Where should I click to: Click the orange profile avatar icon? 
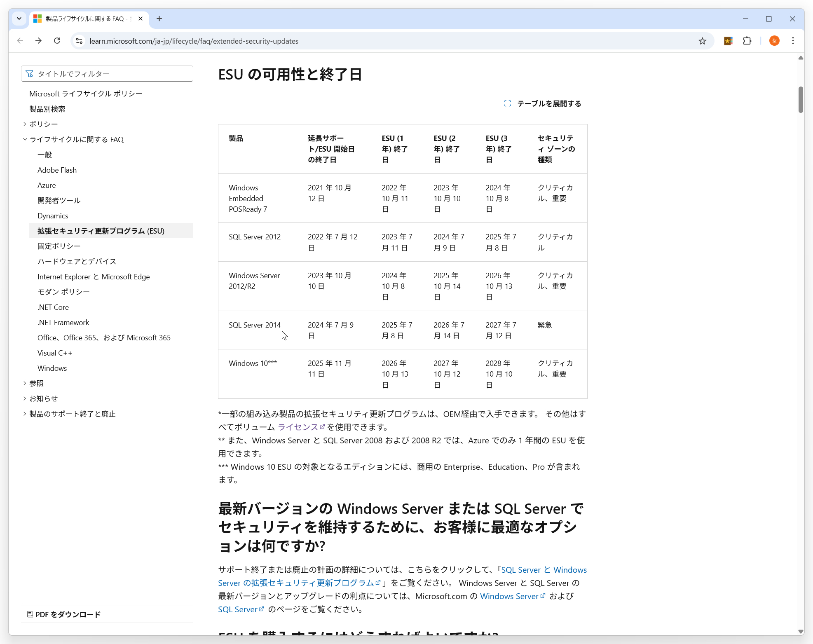point(774,41)
